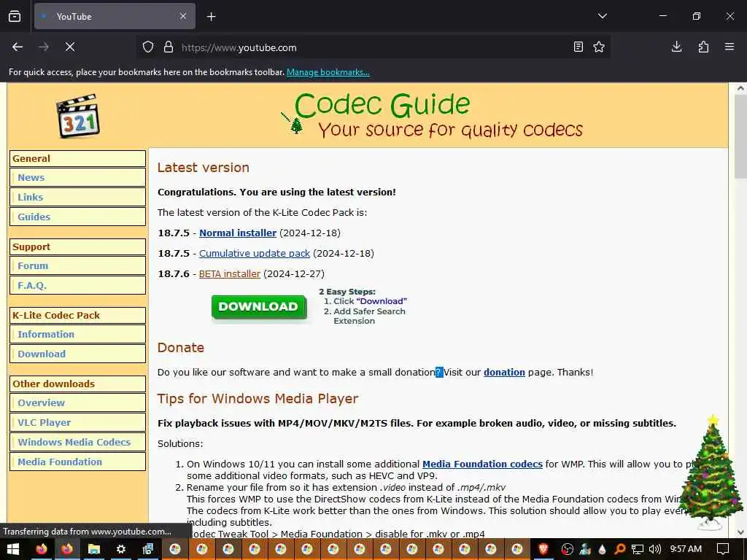Show site security padlock info

click(x=169, y=47)
